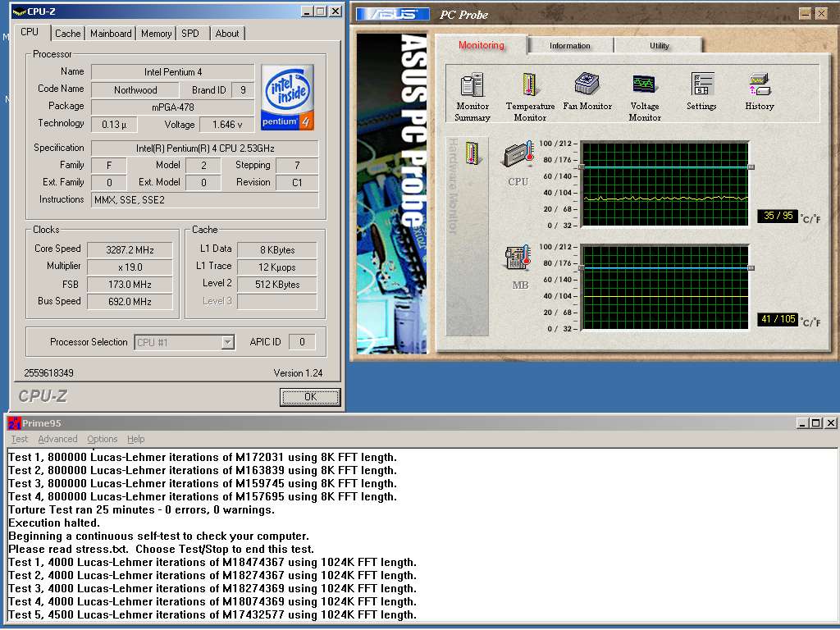This screenshot has width=840, height=630.
Task: Click the Multiplier value x 19.0
Action: (x=130, y=267)
